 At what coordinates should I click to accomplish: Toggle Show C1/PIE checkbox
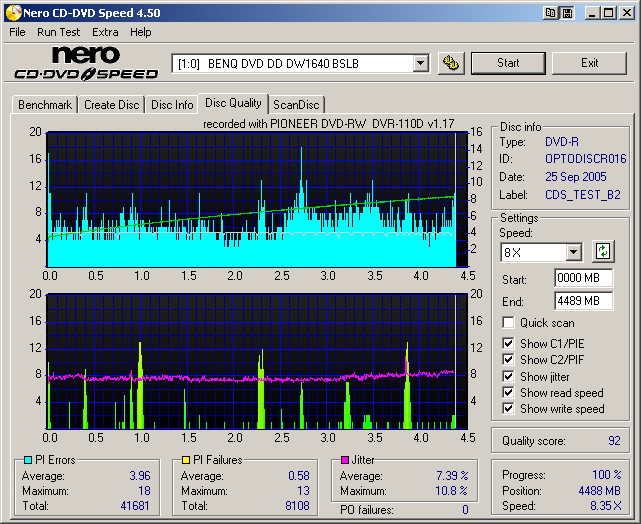[x=509, y=344]
